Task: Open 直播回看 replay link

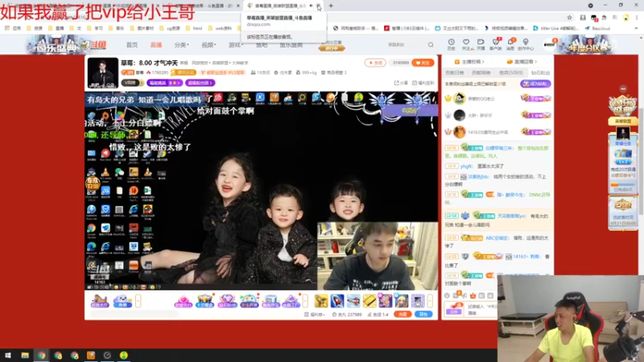Action: [522, 62]
